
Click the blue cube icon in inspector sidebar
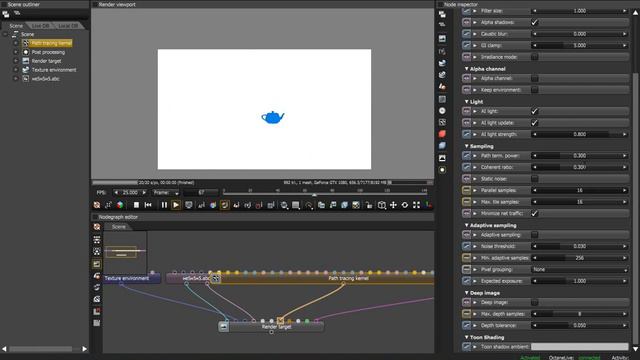442,146
